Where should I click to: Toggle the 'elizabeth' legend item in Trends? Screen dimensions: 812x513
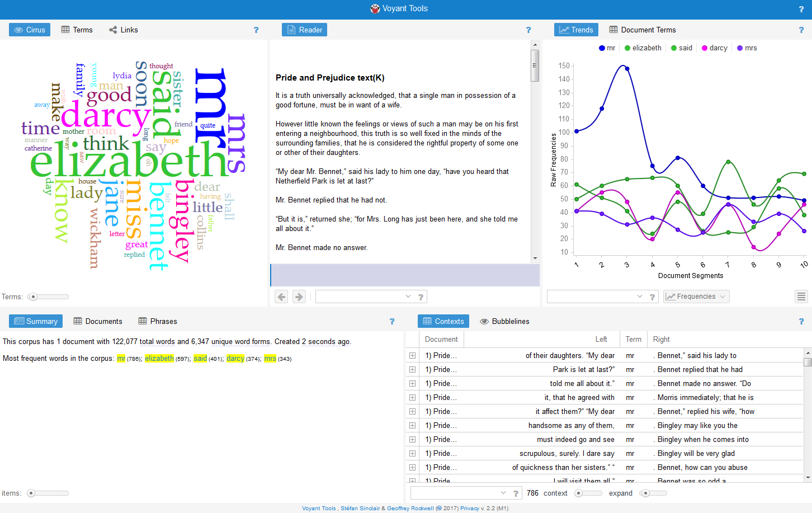click(x=643, y=48)
